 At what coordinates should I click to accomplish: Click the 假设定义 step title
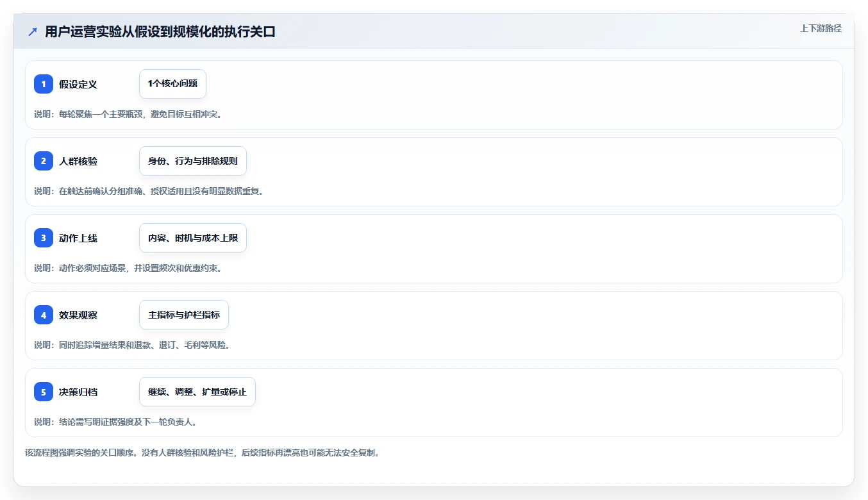coord(78,84)
